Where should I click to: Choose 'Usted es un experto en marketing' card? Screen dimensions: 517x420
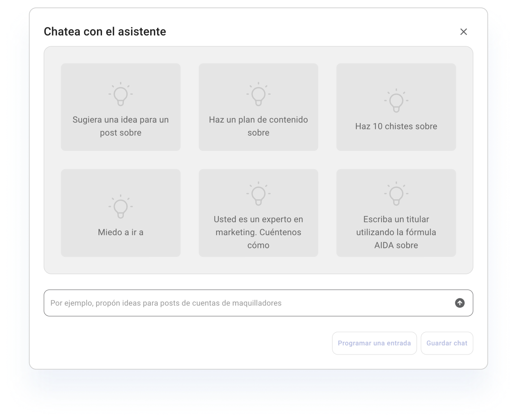coord(258,213)
